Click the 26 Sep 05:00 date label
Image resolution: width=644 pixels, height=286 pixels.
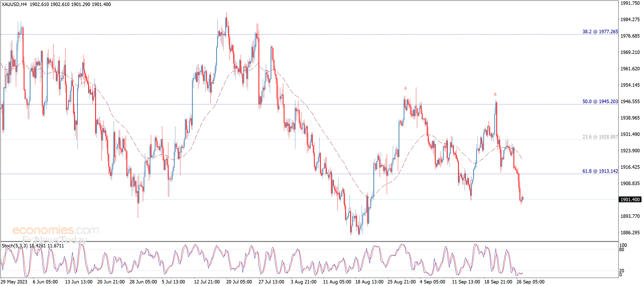(x=530, y=282)
